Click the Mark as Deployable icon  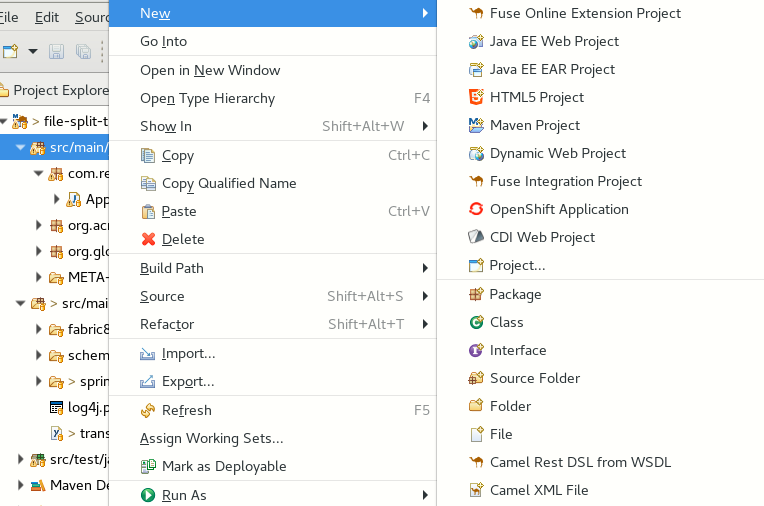point(148,467)
